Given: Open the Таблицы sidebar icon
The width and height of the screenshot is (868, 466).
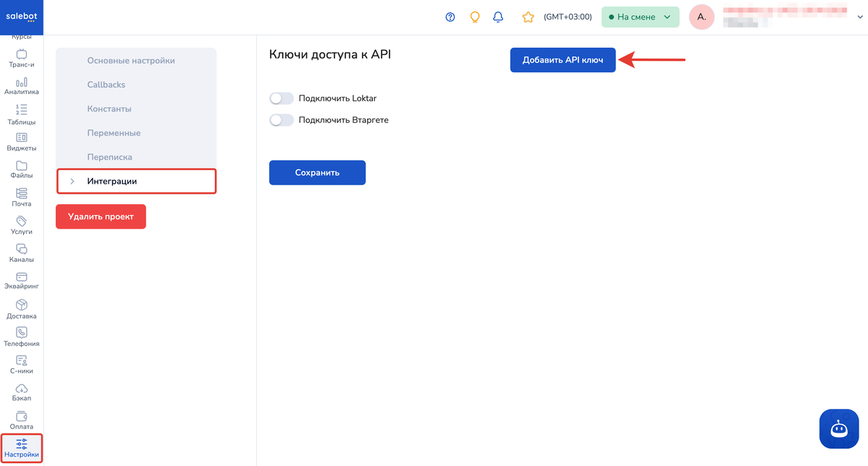Looking at the screenshot, I should point(22,114).
